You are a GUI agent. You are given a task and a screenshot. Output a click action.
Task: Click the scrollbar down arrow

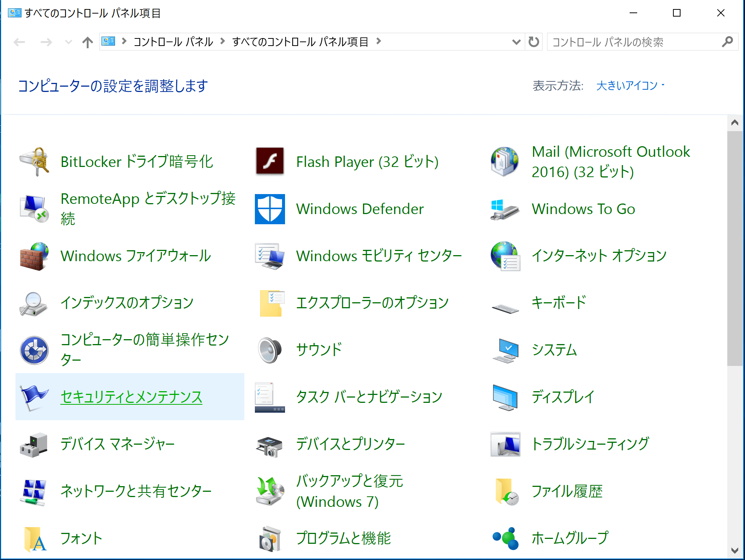pos(734,550)
